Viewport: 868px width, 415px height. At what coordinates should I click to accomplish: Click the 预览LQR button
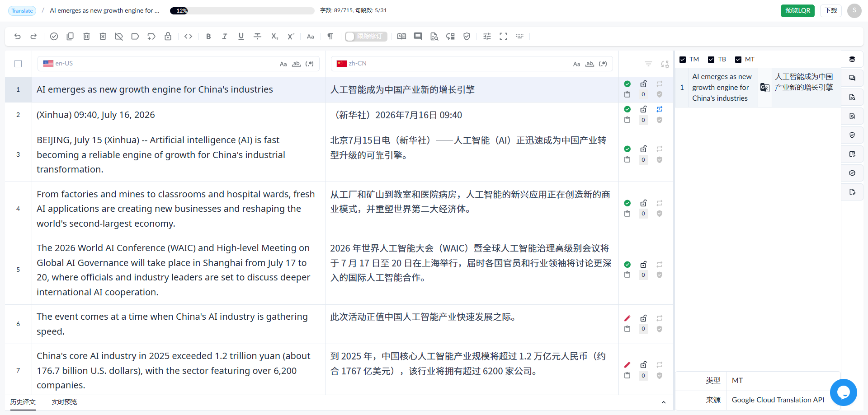tap(797, 10)
